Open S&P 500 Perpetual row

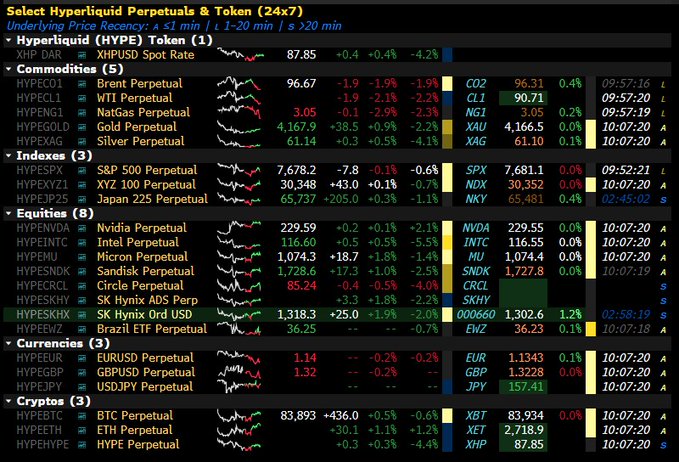(147, 170)
